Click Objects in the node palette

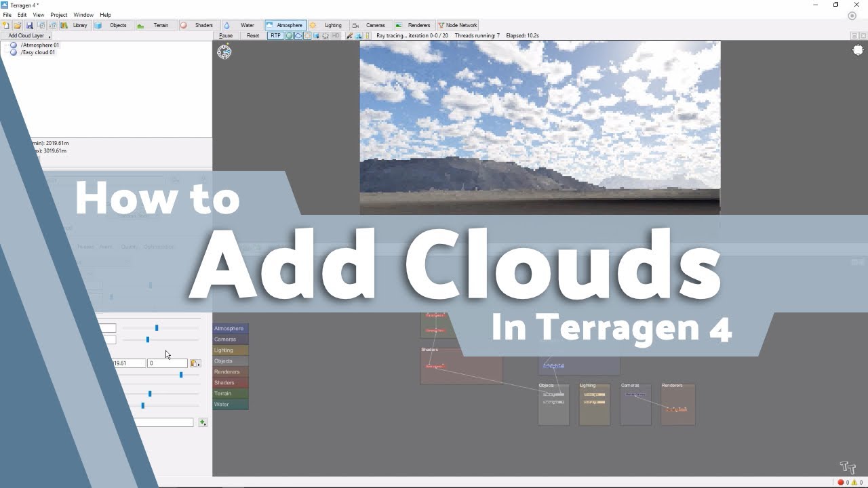point(231,361)
